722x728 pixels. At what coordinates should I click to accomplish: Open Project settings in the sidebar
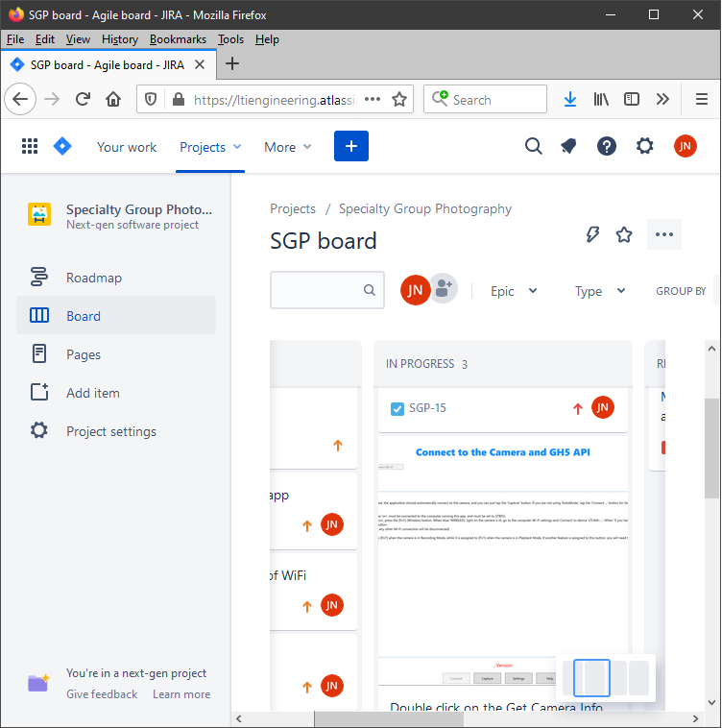[116, 431]
